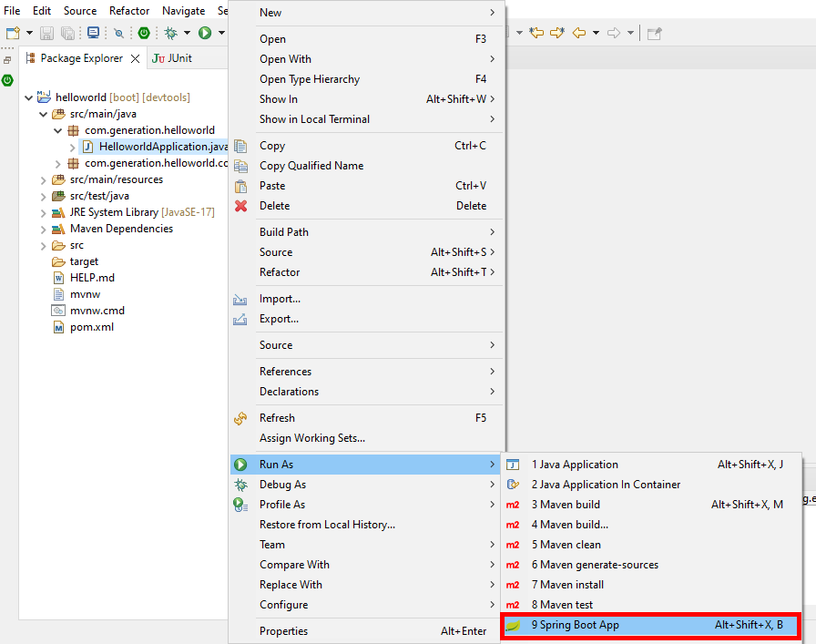
Task: Close the Package Explorer tab
Action: [136, 59]
